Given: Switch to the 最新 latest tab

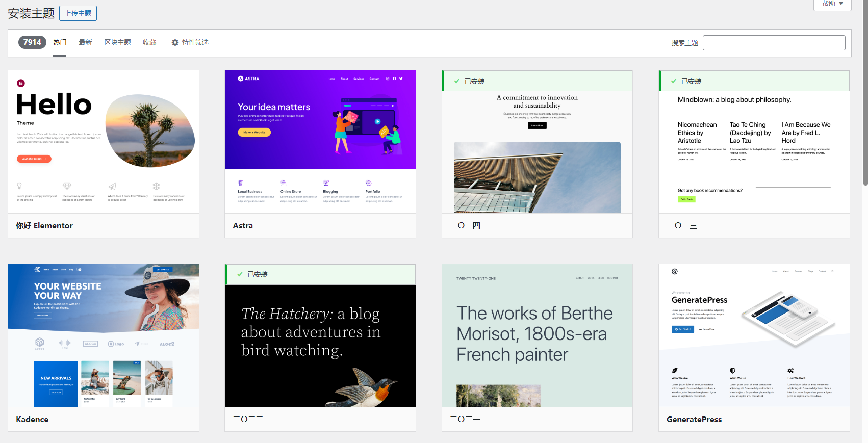Looking at the screenshot, I should tap(85, 43).
